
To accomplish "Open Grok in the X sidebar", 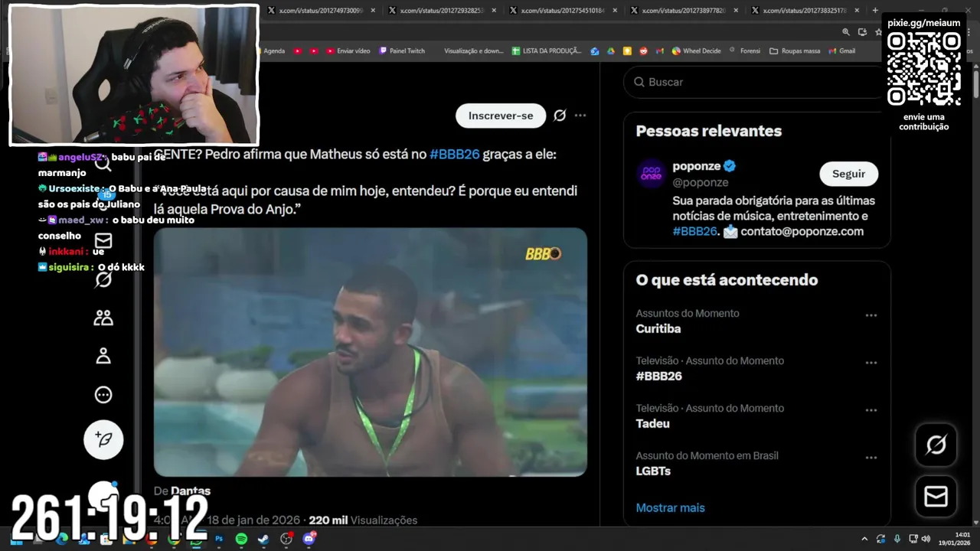I will tap(103, 279).
